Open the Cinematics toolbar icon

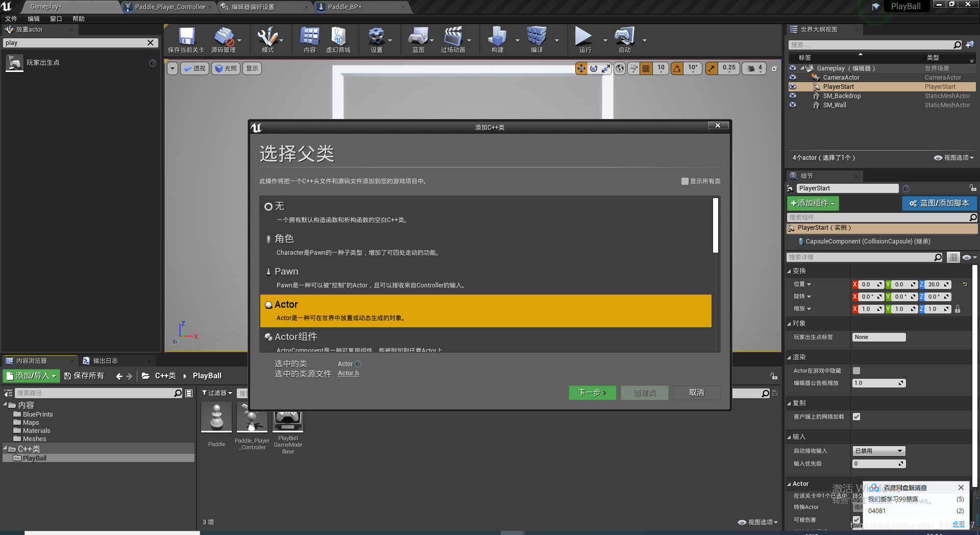[x=453, y=37]
